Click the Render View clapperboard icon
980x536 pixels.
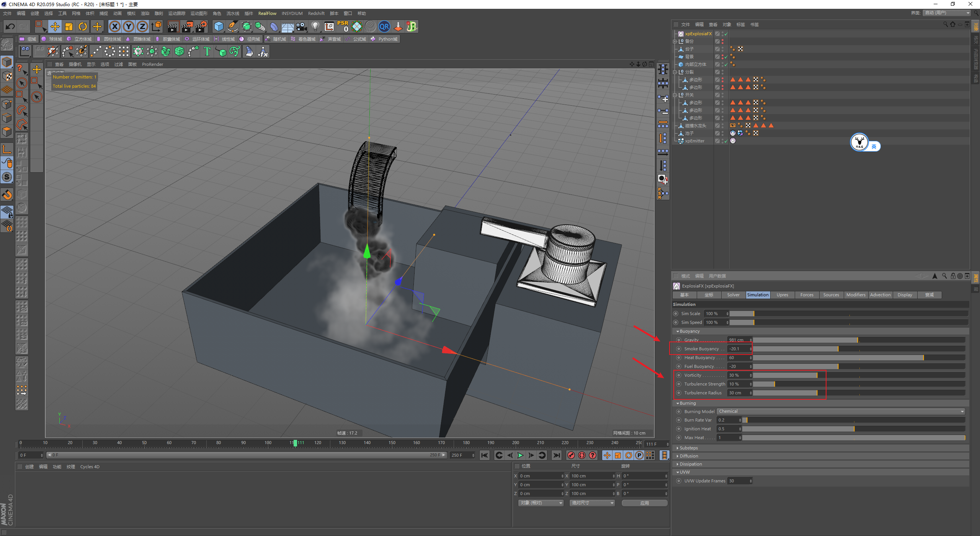coord(173,26)
